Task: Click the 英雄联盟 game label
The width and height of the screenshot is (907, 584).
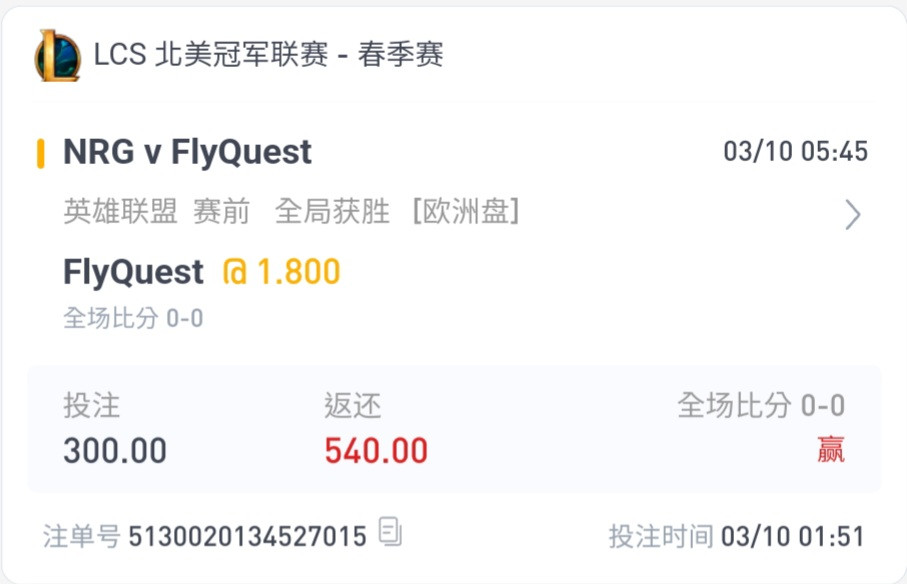Action: point(120,211)
